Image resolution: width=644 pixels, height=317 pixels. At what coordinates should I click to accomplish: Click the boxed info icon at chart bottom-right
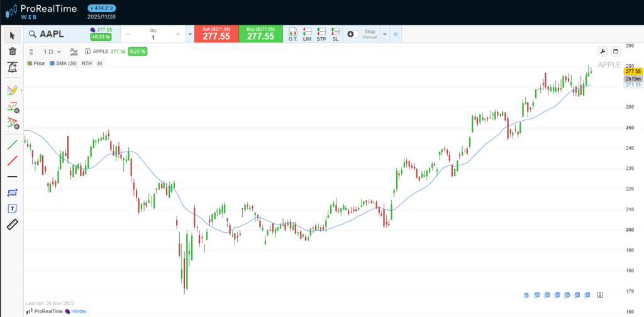(600, 295)
